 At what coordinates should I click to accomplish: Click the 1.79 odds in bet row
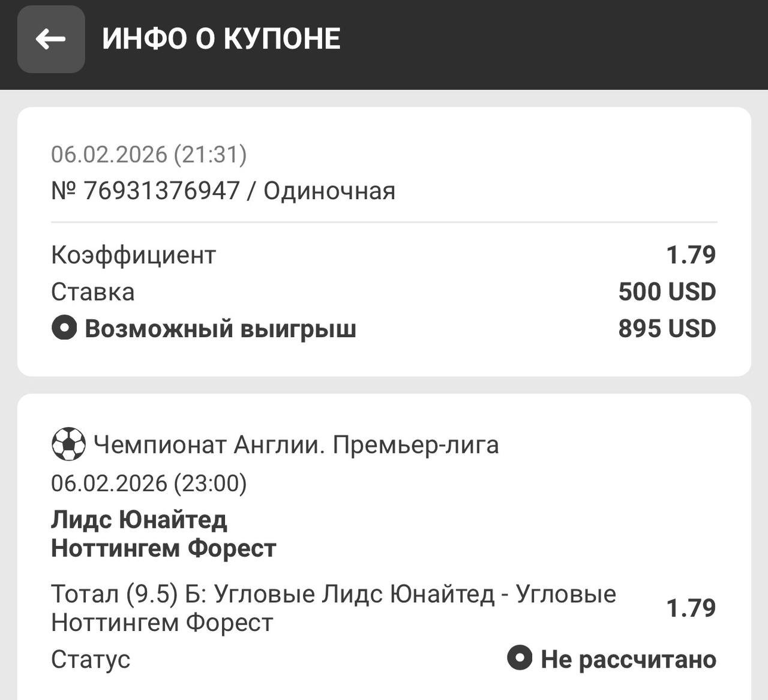point(691,608)
